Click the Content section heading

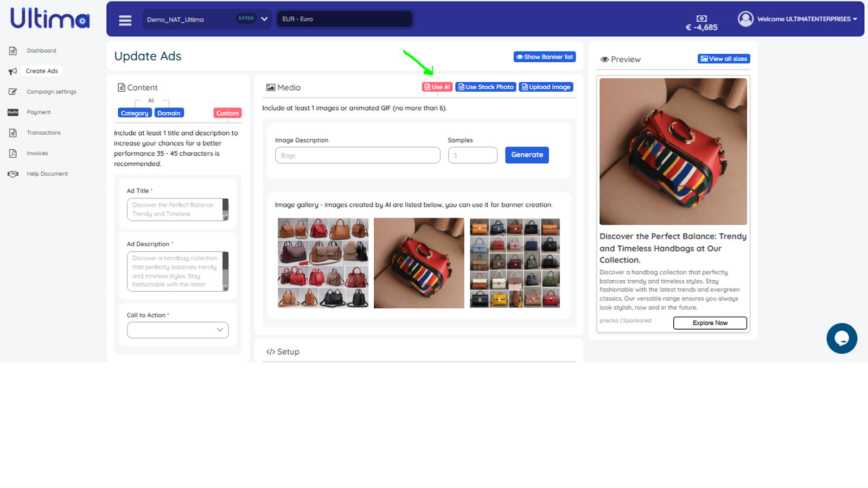[x=138, y=88]
